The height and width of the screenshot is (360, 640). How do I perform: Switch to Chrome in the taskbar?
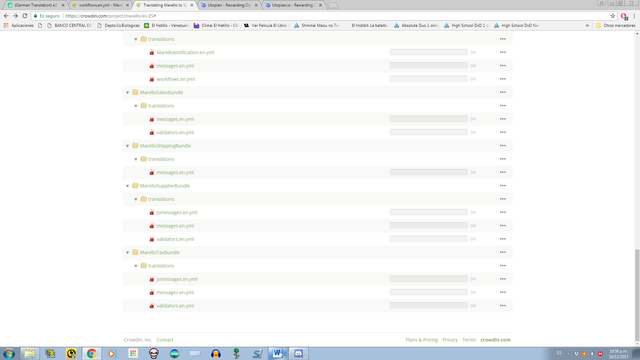(91, 353)
